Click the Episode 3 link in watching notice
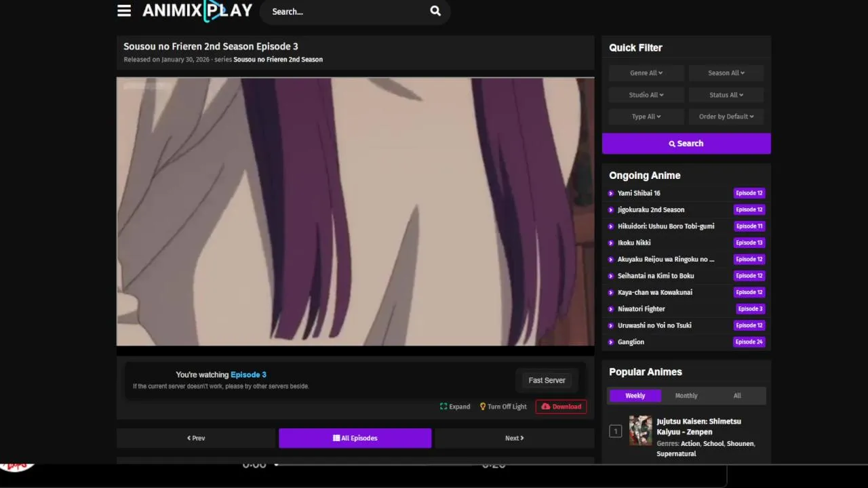 click(248, 375)
